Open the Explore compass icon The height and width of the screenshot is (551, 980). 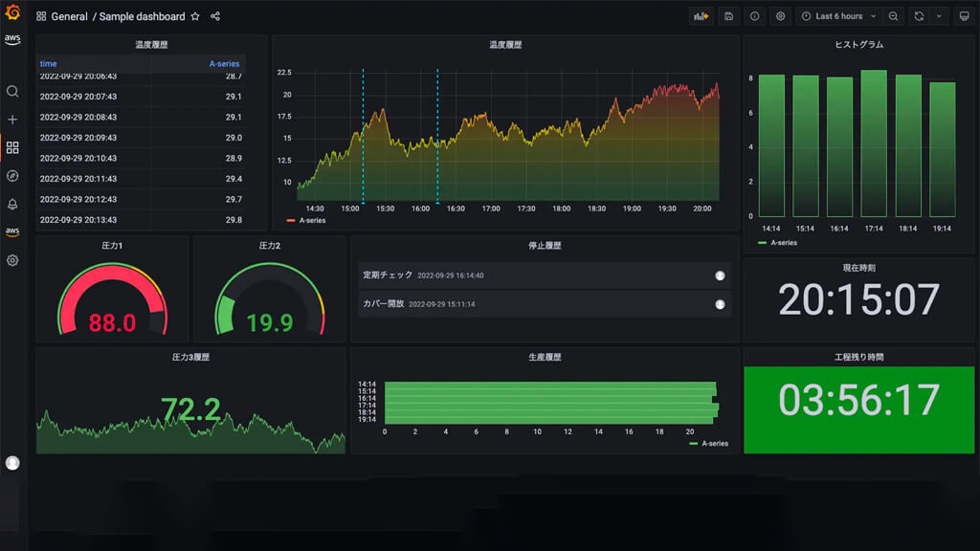(x=12, y=176)
